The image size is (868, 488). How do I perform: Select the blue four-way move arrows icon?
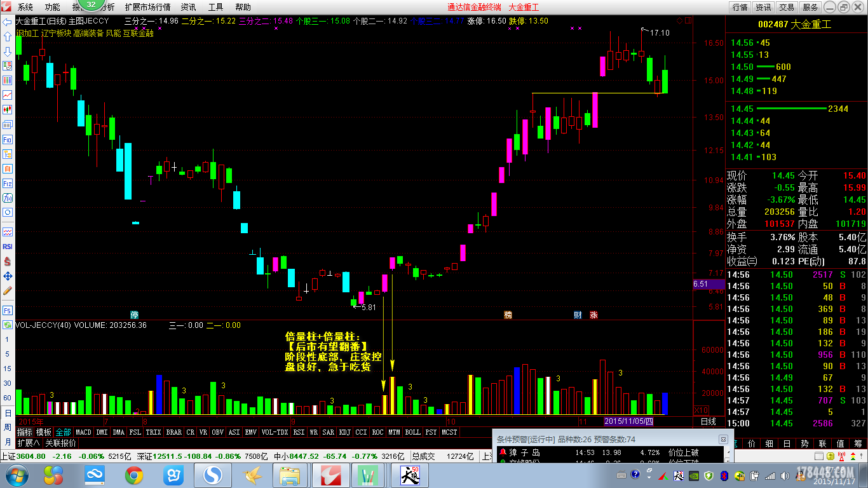[7, 276]
